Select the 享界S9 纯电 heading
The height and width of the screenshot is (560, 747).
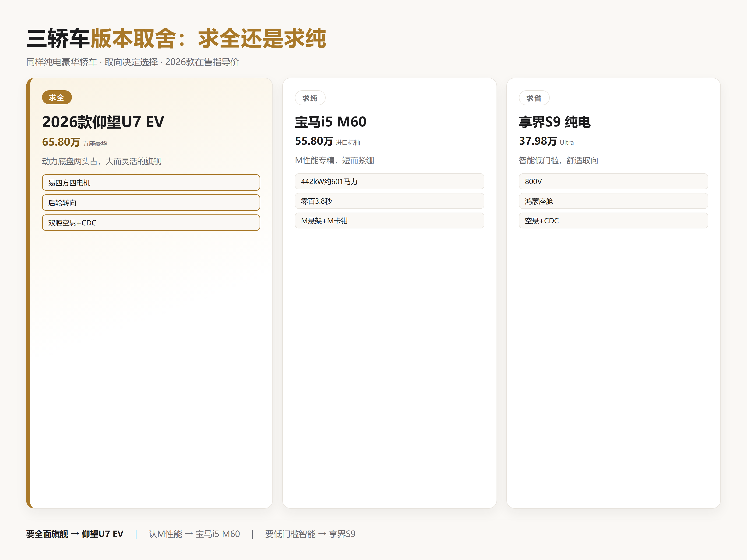tap(554, 122)
